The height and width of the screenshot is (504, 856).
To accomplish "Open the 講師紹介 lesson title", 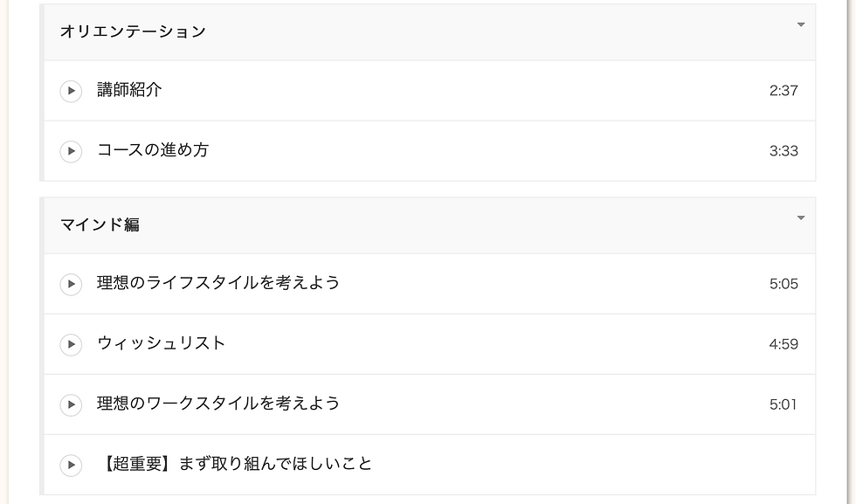I will (129, 90).
